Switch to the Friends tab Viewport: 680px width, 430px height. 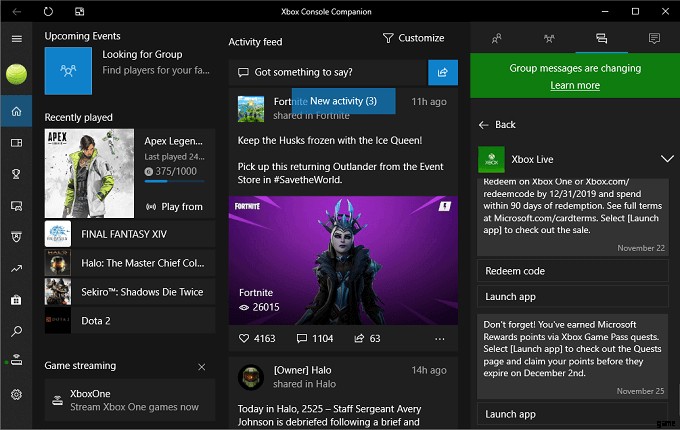pyautogui.click(x=497, y=38)
